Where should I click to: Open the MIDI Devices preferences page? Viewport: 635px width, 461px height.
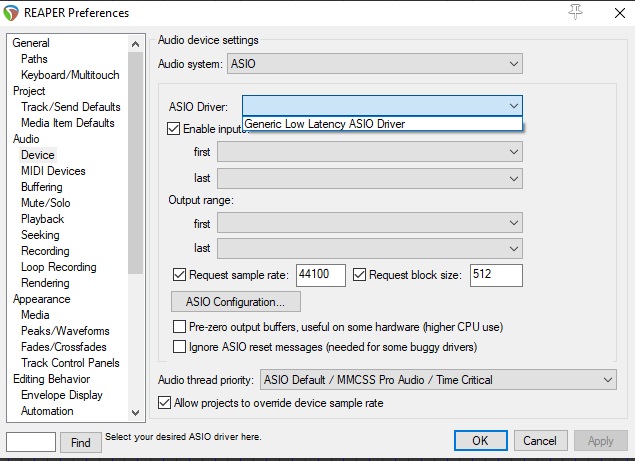pyautogui.click(x=53, y=171)
